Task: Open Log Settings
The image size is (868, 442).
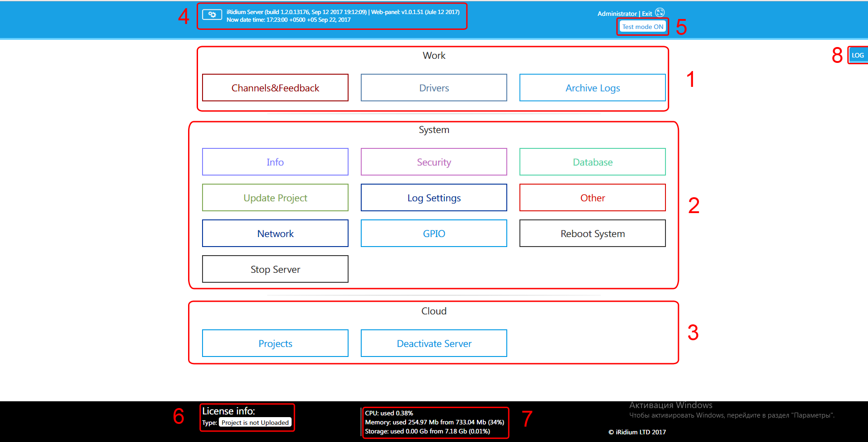Action: 434,198
